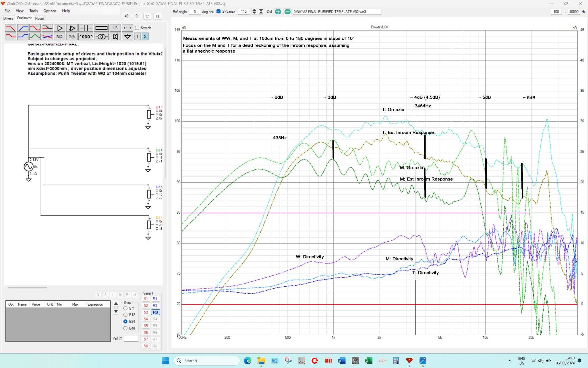Select the E48 snap option

coord(125,328)
